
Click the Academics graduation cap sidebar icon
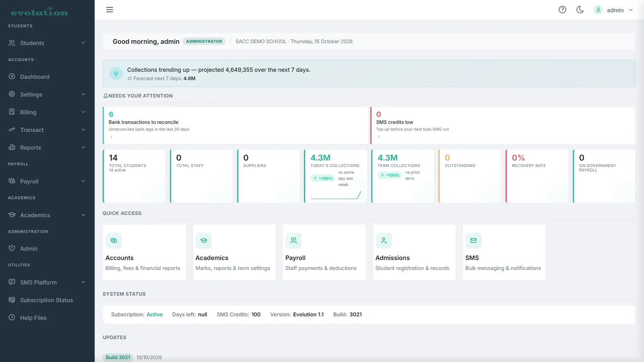pyautogui.click(x=12, y=215)
